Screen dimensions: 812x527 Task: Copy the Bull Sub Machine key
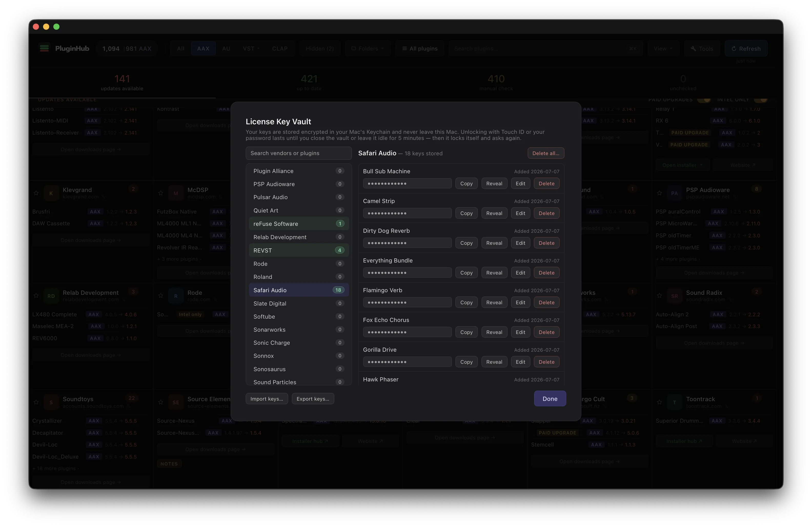click(x=466, y=183)
